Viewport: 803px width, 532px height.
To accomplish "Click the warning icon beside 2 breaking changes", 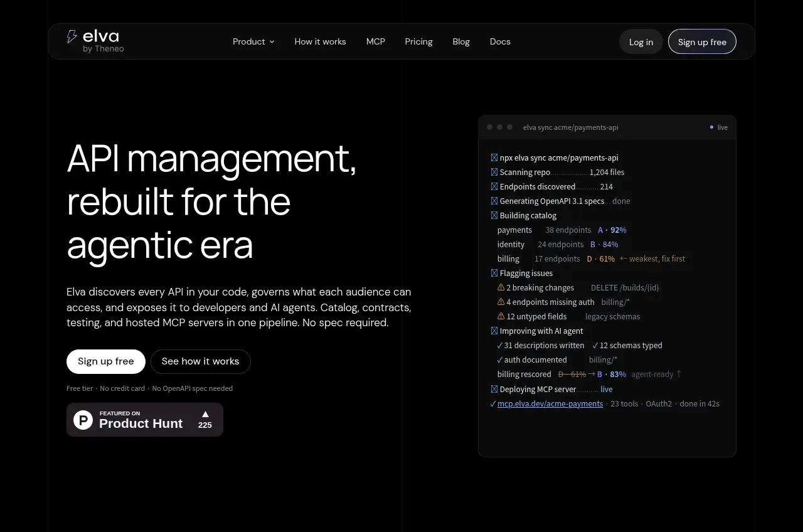I will pos(501,287).
